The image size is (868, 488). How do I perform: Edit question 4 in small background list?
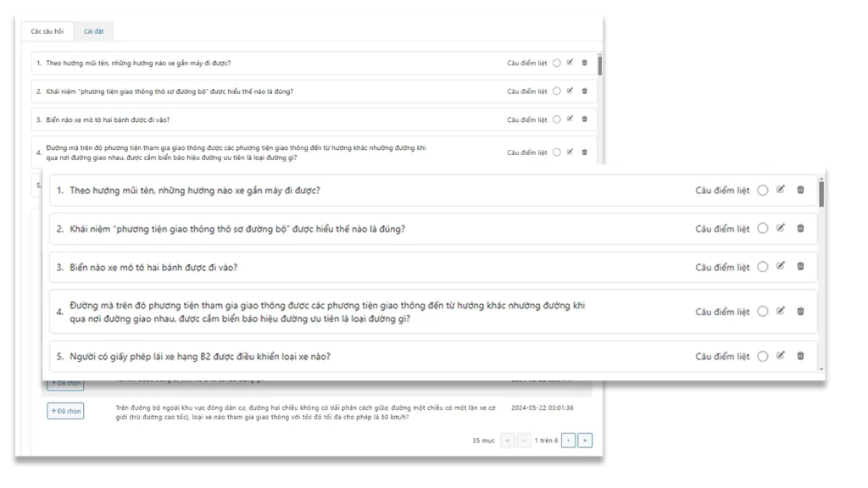click(x=570, y=152)
